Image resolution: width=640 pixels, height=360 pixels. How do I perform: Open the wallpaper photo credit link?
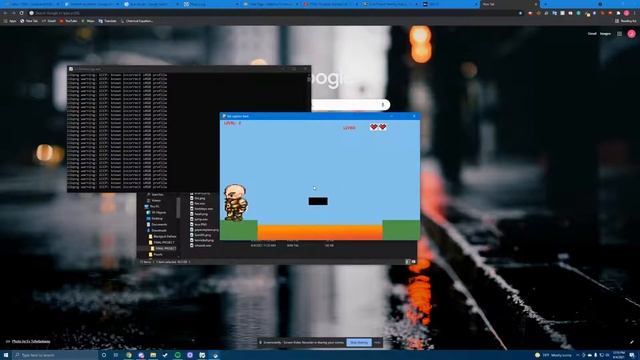click(31, 341)
